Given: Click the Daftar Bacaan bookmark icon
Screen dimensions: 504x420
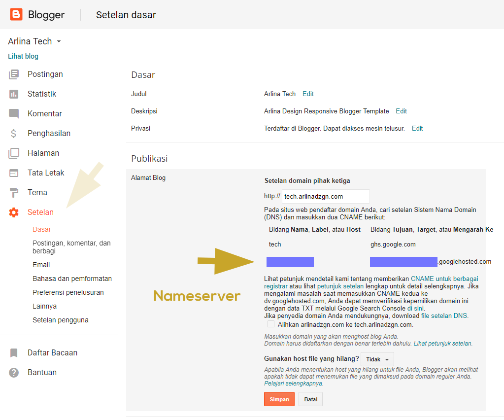Looking at the screenshot, I should (14, 353).
